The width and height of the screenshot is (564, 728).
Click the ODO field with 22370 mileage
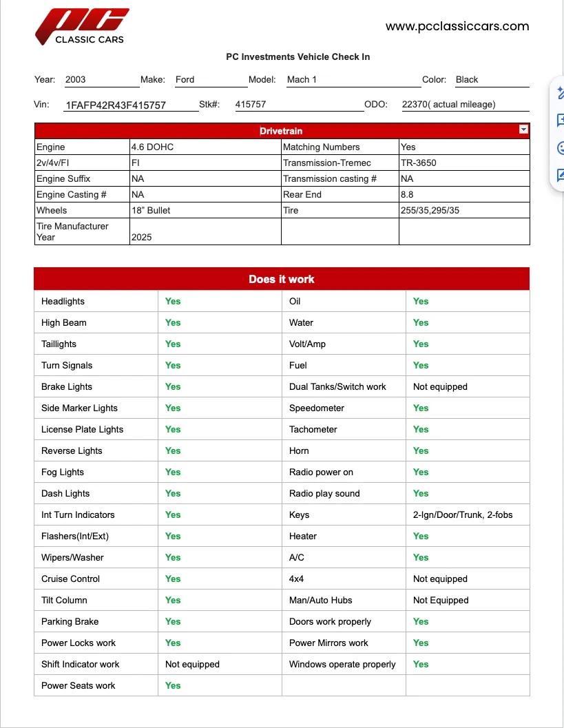[465, 105]
